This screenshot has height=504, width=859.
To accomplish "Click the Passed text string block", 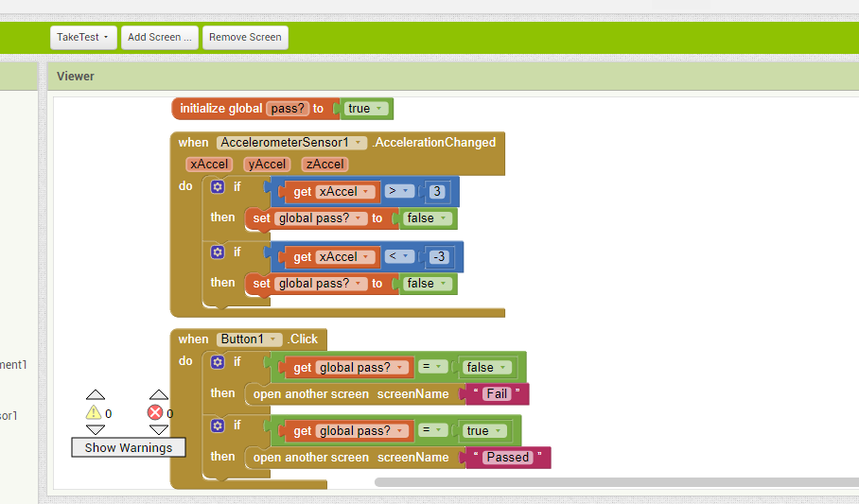I will (x=508, y=458).
